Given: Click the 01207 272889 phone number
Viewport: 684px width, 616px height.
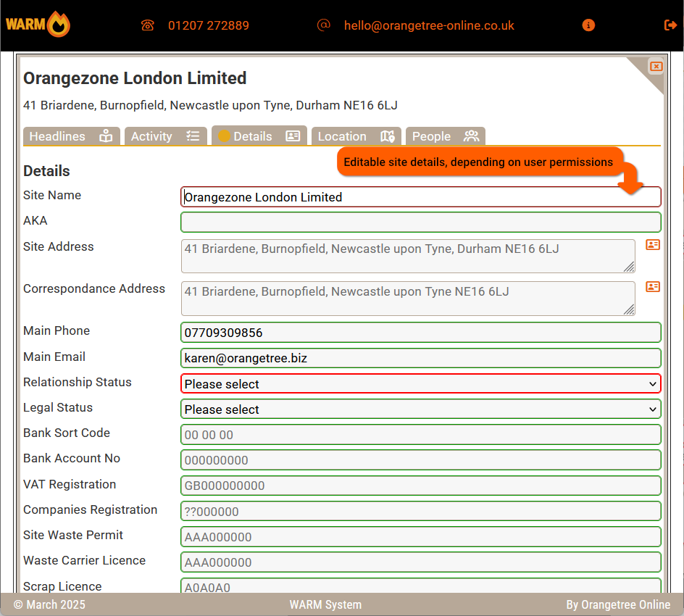Looking at the screenshot, I should (209, 25).
